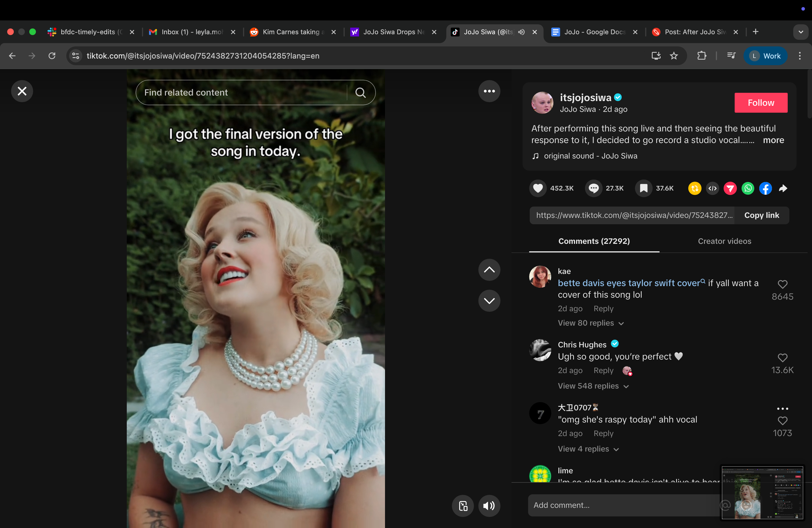The height and width of the screenshot is (528, 812).
Task: Go to previous video with up arrow
Action: click(x=489, y=270)
